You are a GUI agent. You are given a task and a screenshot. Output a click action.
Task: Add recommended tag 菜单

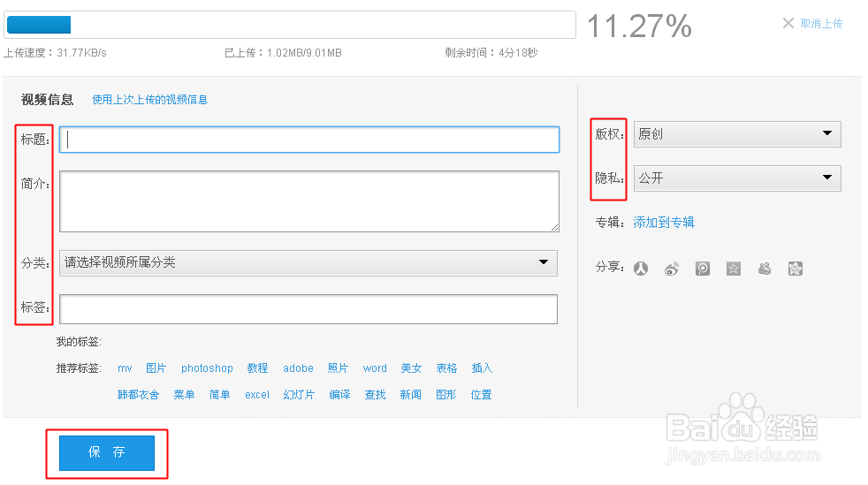pos(184,395)
